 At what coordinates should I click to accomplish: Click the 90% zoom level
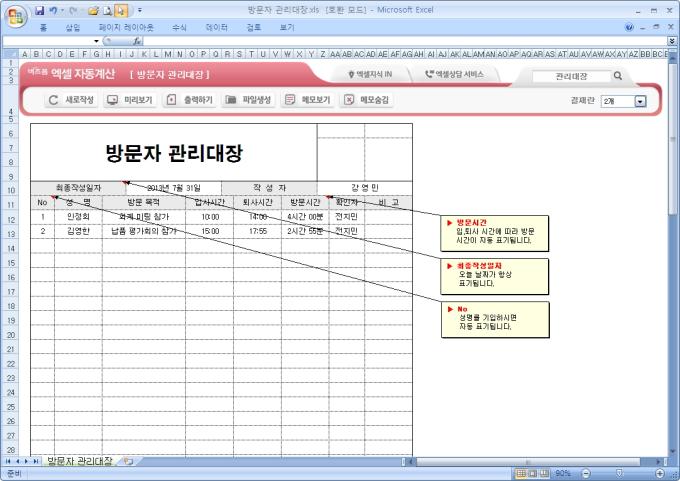(x=563, y=473)
